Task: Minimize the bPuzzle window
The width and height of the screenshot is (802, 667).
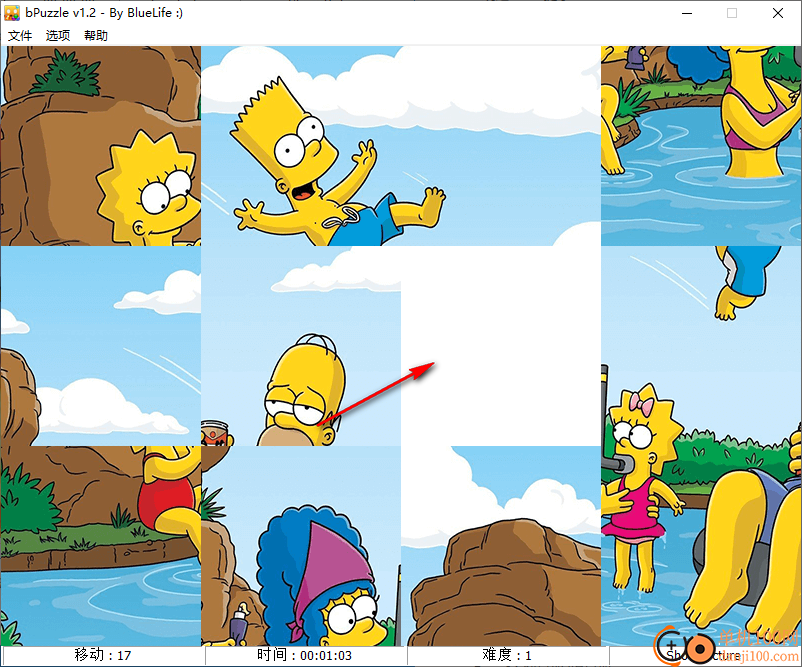Action: click(x=686, y=13)
